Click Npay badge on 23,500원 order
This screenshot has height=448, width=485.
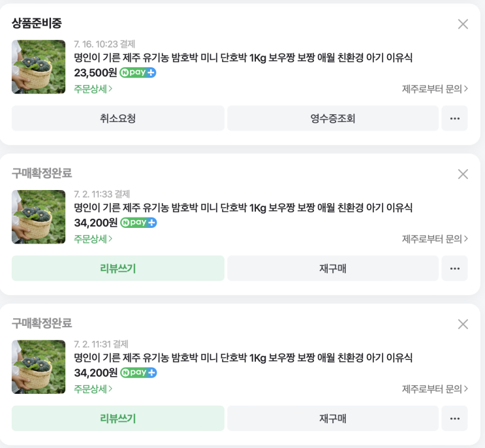(138, 72)
